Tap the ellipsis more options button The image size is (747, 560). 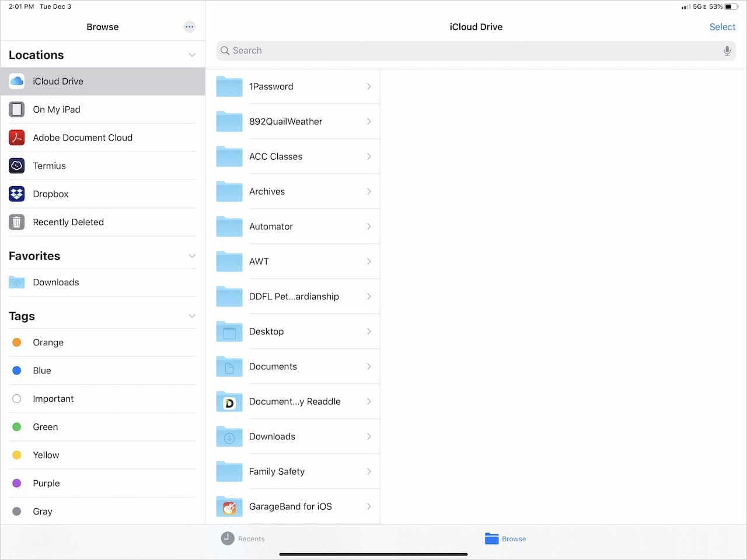[x=189, y=27]
